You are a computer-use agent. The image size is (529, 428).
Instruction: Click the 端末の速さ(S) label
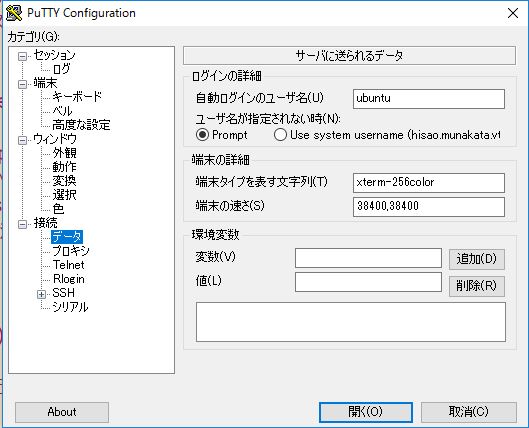point(230,206)
